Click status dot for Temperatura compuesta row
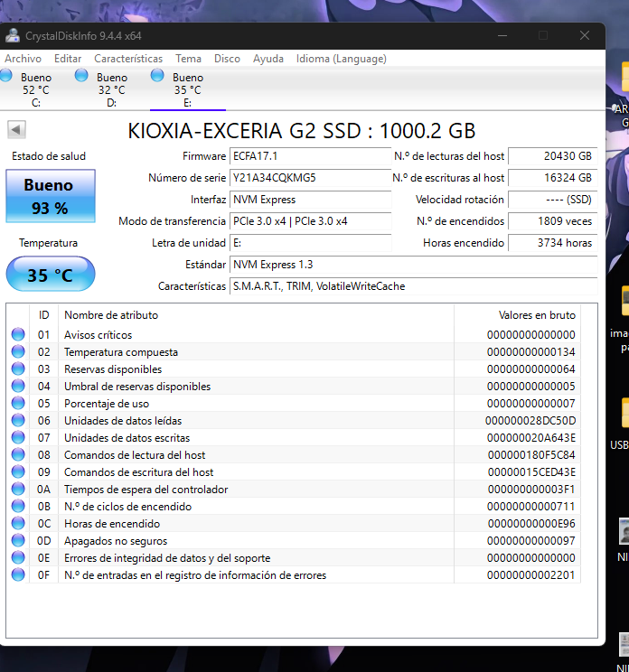This screenshot has width=629, height=672. coord(18,351)
